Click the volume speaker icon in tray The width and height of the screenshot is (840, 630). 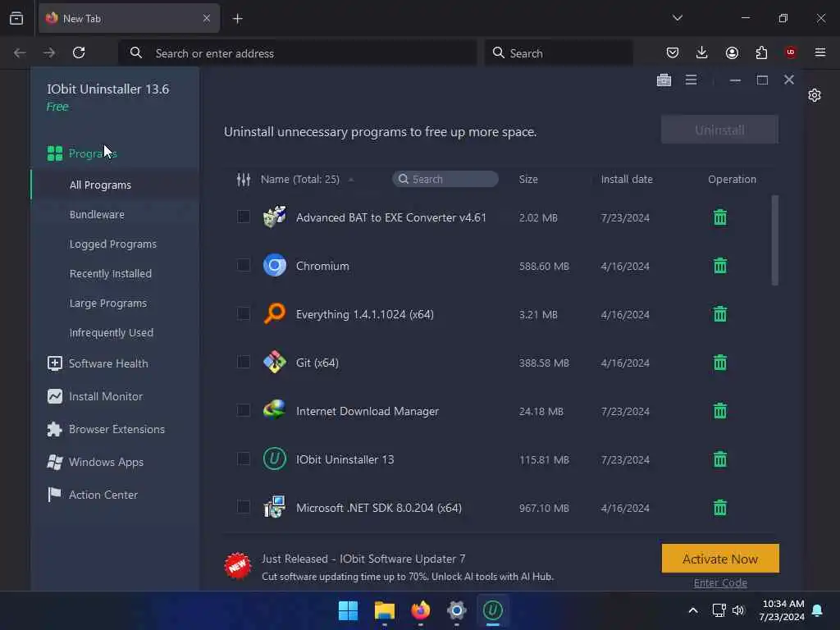pos(738,610)
